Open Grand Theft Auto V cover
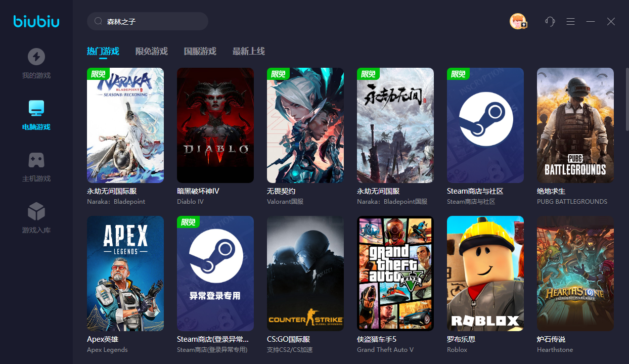This screenshot has width=629, height=364. [x=395, y=274]
